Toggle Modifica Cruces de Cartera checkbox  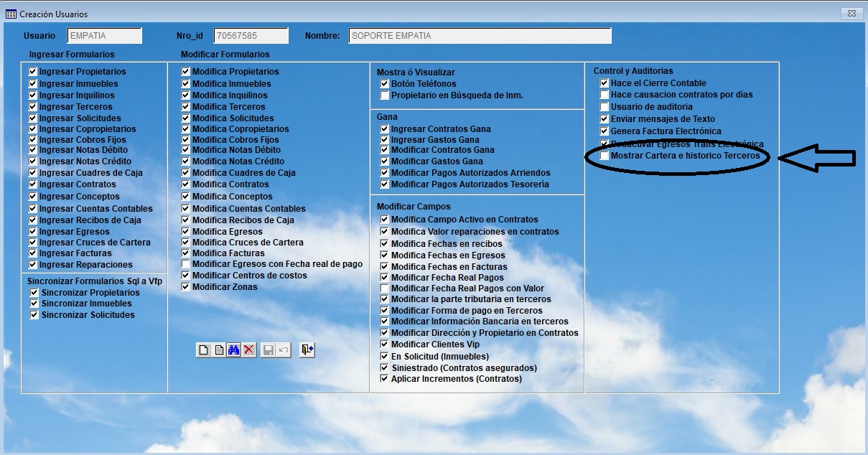point(186,243)
